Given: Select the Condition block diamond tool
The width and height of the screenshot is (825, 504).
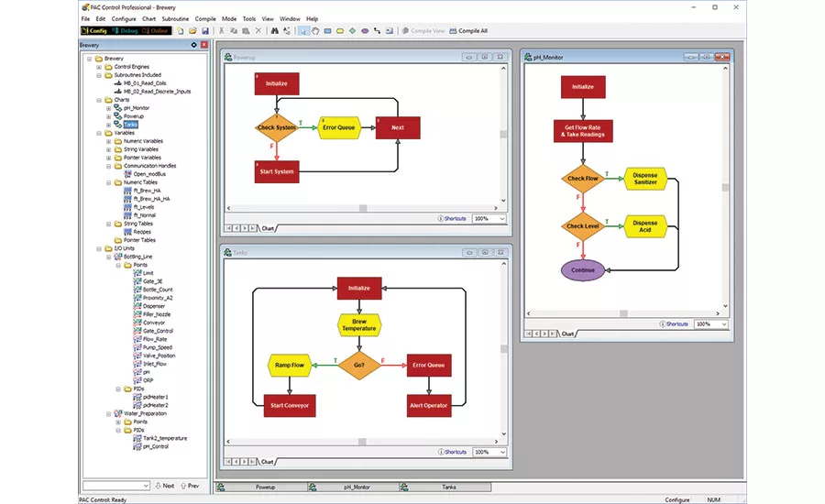Looking at the screenshot, I should click(352, 30).
